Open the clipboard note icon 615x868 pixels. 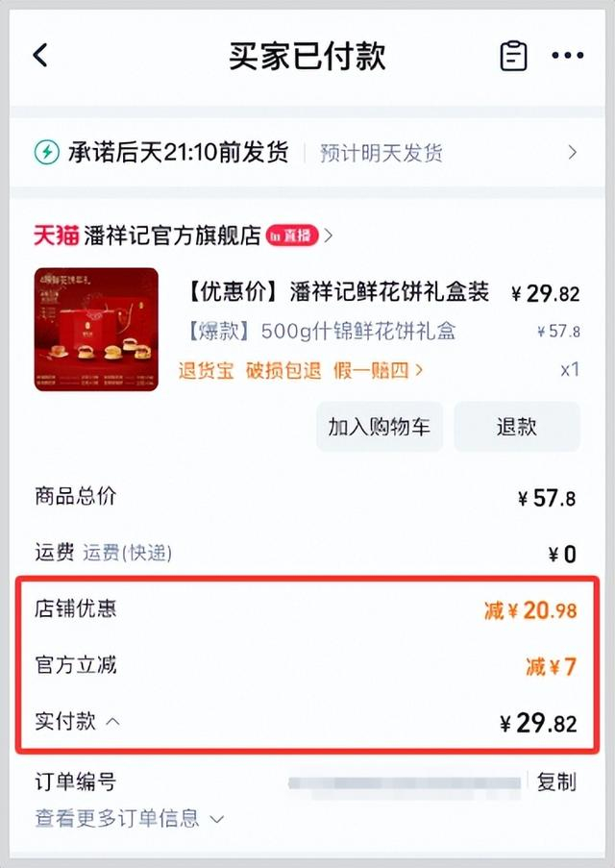514,56
